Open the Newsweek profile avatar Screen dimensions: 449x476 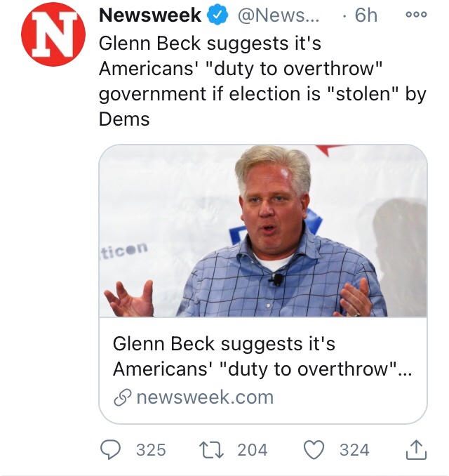tap(54, 34)
